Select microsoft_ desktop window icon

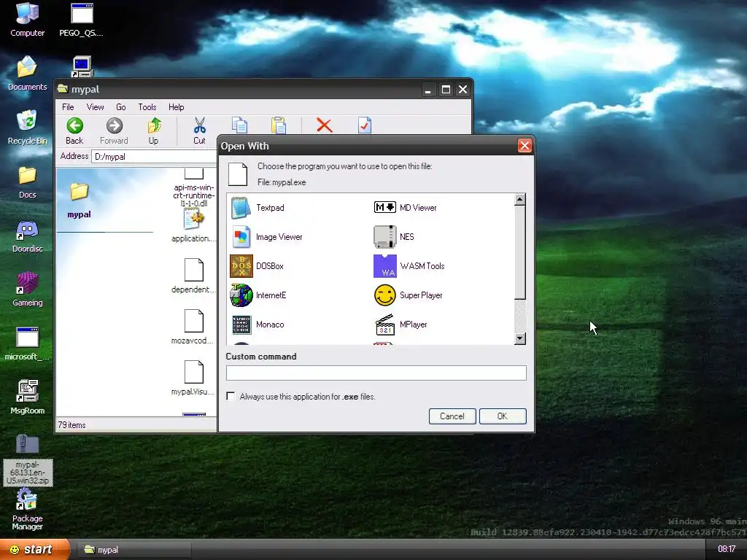point(27,344)
